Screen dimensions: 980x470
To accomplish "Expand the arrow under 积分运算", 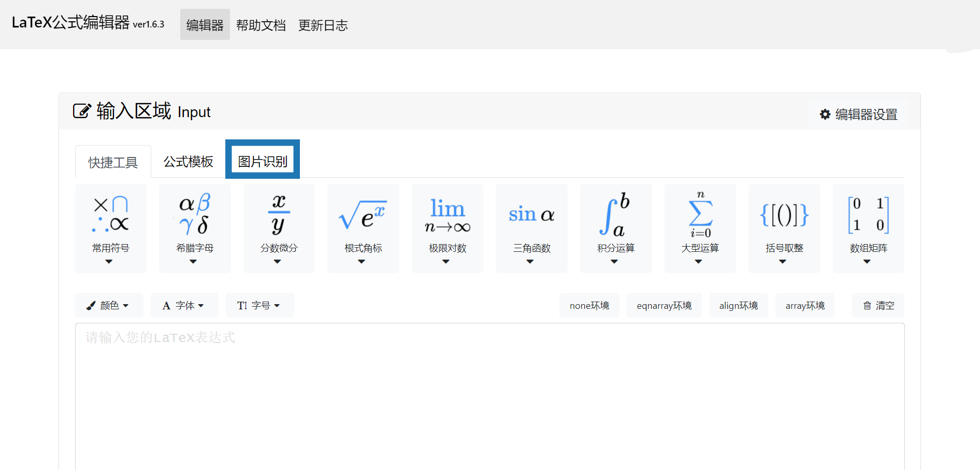I will [614, 262].
